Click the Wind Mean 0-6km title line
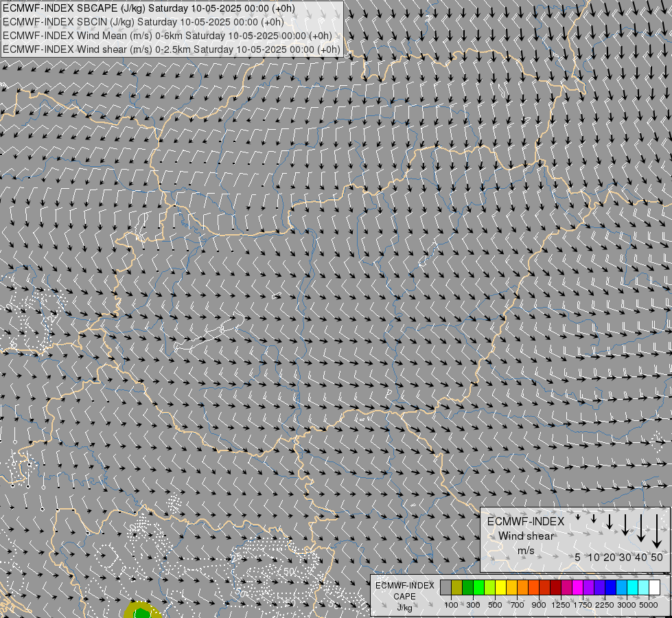The image size is (672, 618). 167,36
